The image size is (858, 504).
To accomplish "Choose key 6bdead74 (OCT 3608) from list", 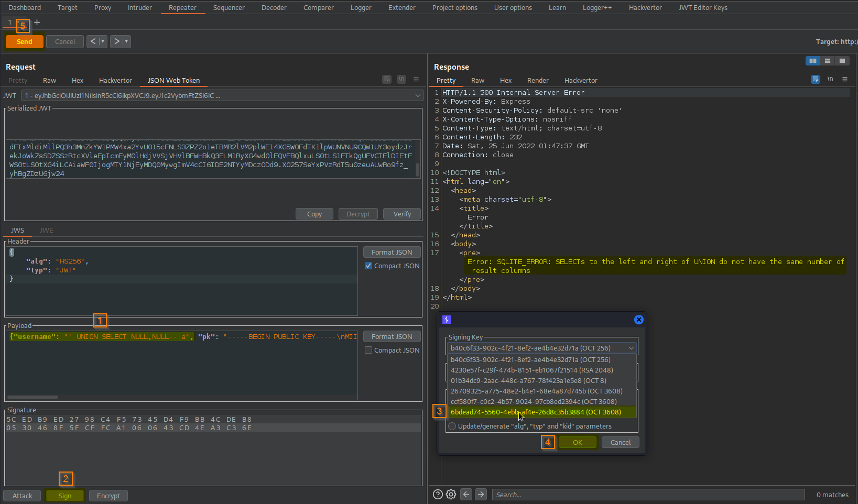I will pyautogui.click(x=542, y=412).
